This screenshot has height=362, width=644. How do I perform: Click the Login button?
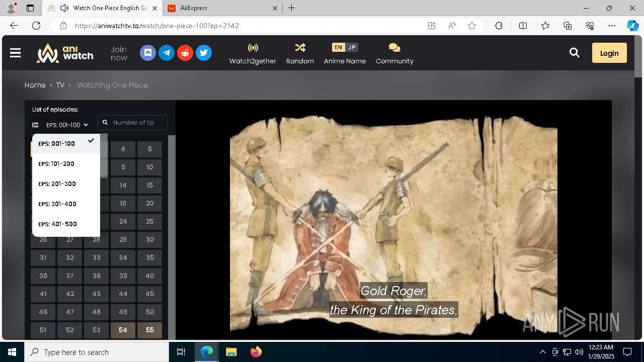point(609,53)
